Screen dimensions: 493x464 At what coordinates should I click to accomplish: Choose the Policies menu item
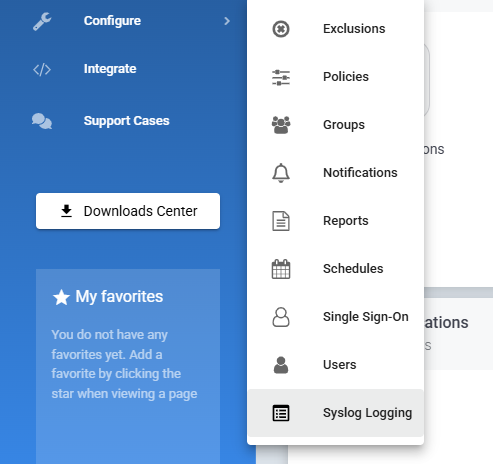335,77
